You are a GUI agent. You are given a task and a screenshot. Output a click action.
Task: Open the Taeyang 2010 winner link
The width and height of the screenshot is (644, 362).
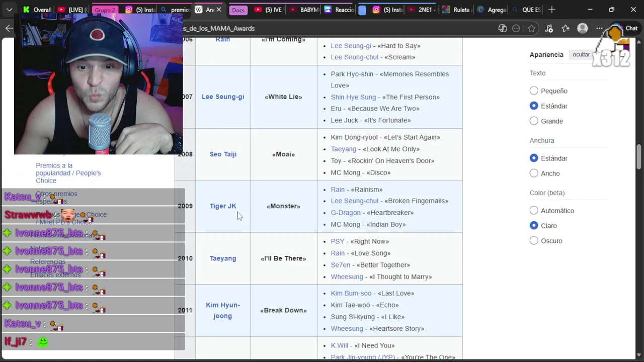(223, 258)
